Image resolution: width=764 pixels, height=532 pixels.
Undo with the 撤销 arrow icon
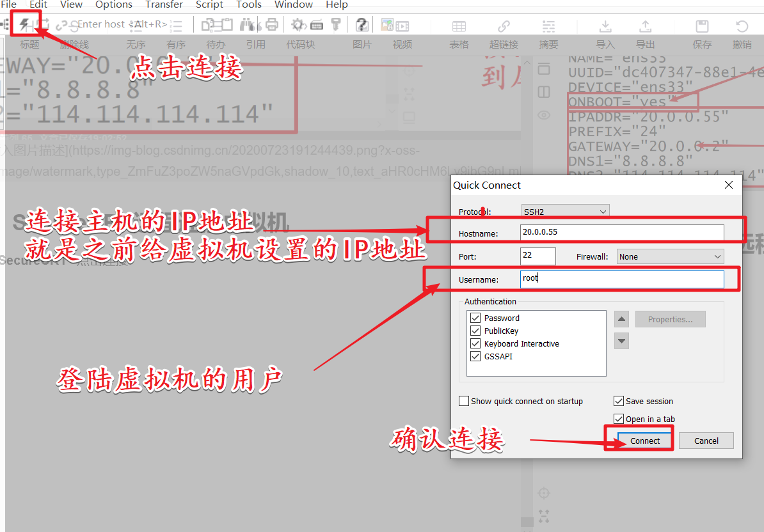coord(742,26)
